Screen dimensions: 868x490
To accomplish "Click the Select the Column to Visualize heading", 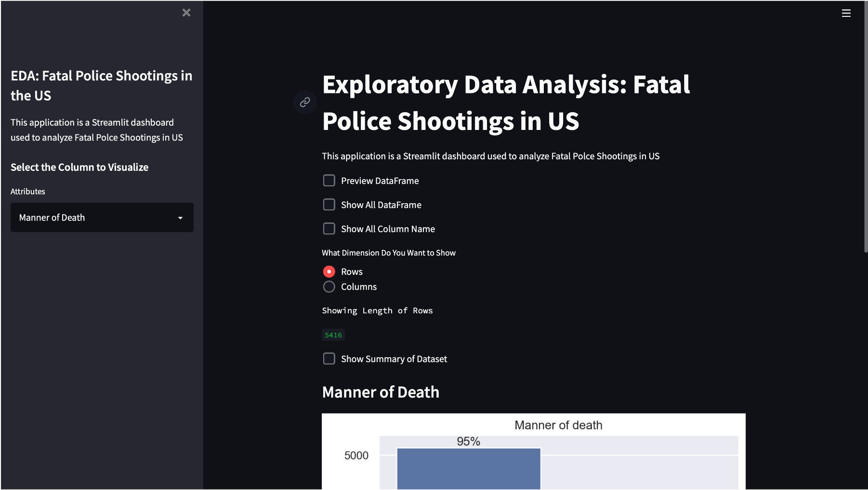I will point(79,167).
